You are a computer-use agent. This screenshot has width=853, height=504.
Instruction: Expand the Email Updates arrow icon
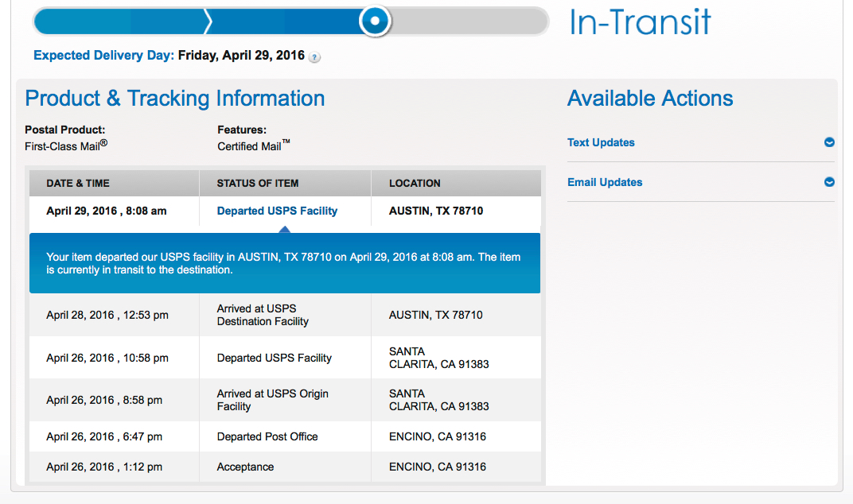tap(829, 181)
